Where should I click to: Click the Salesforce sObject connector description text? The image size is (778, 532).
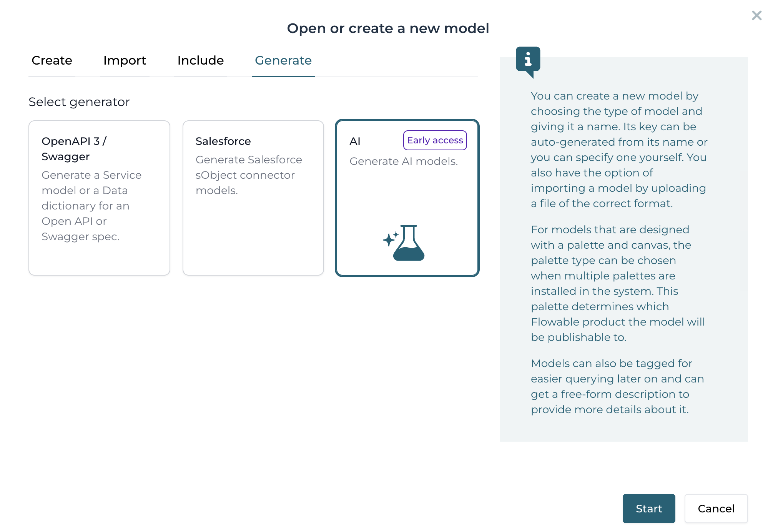248,175
